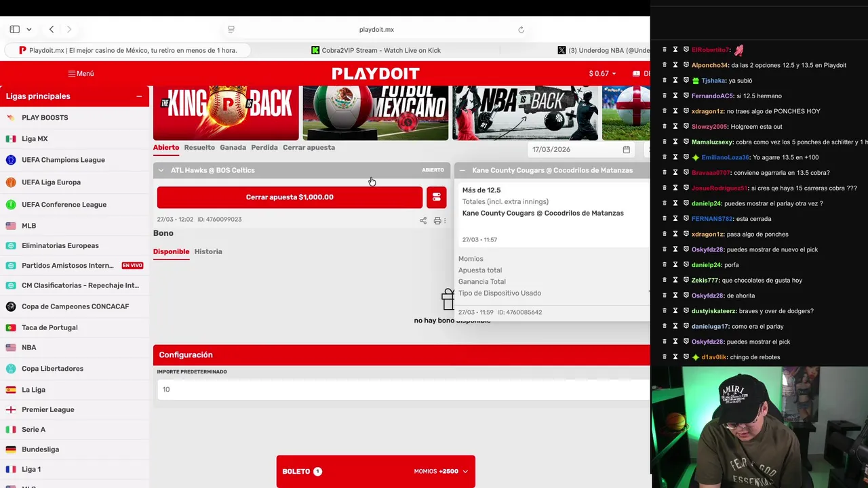This screenshot has width=868, height=488.
Task: Switch to the Resuelto bets tab
Action: [x=199, y=148]
